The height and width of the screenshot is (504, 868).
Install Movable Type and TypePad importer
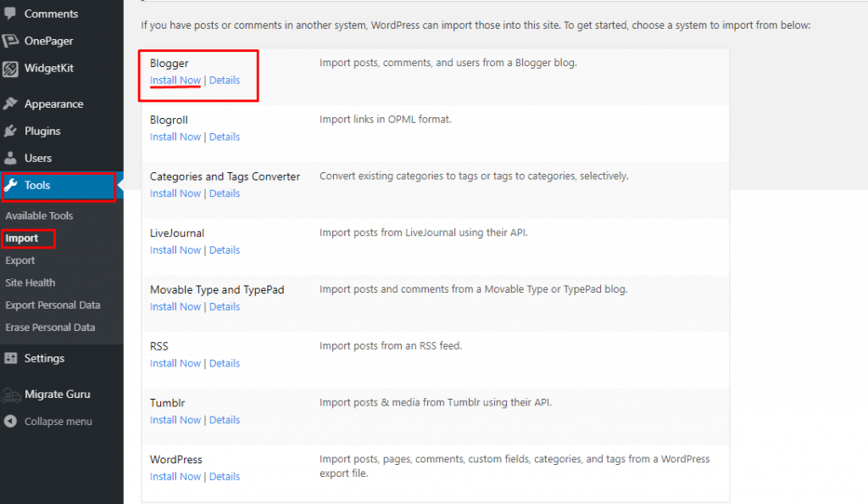tap(175, 307)
